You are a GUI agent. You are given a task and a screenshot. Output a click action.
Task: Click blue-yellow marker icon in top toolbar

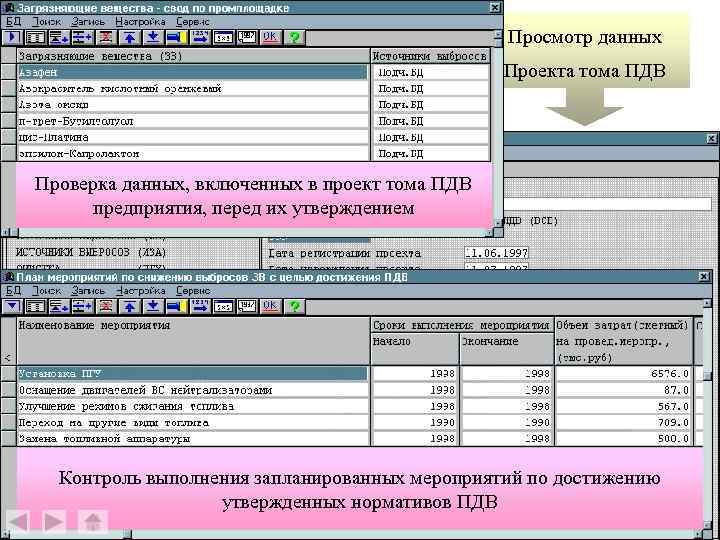[x=176, y=37]
